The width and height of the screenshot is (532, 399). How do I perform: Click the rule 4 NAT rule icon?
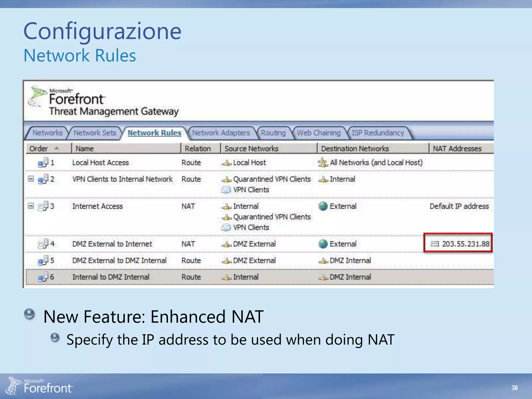[x=43, y=244]
